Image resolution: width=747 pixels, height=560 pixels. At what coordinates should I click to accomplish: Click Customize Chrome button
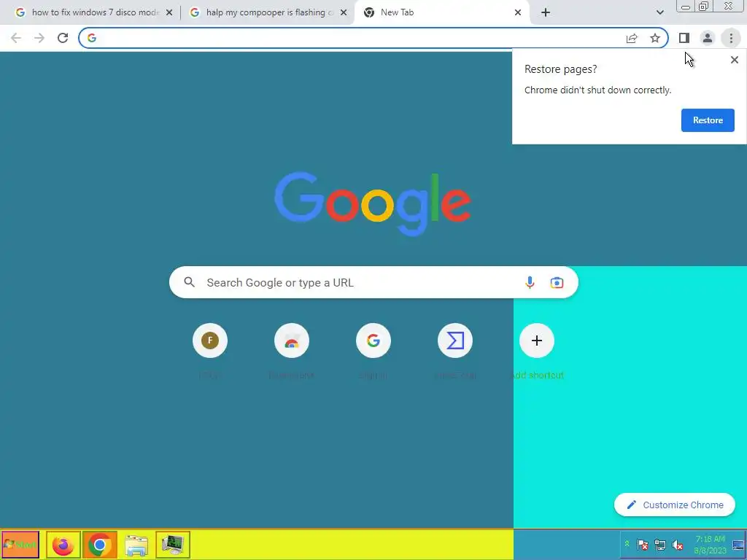click(675, 505)
